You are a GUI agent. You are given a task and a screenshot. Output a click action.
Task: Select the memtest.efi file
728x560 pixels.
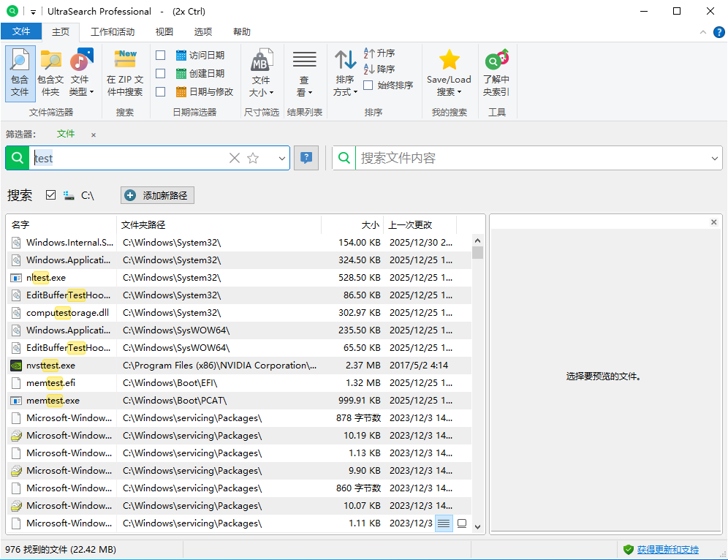tap(240, 383)
